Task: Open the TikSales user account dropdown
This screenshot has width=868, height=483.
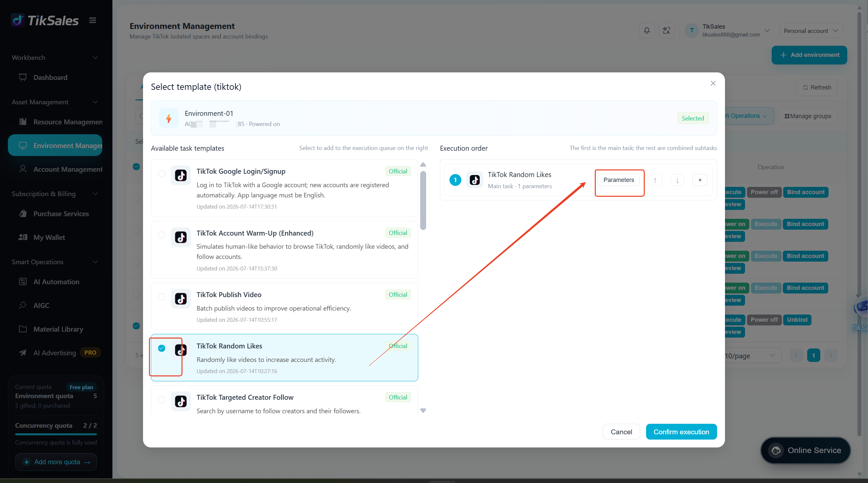Action: (x=767, y=31)
